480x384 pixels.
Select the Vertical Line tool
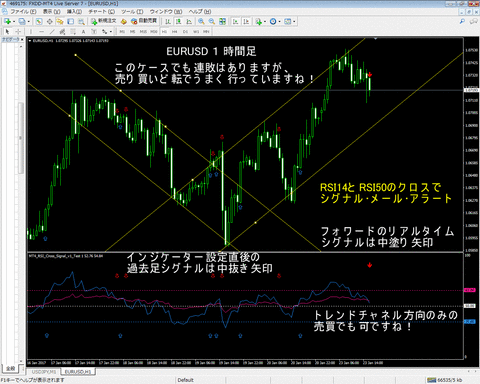click(x=31, y=32)
